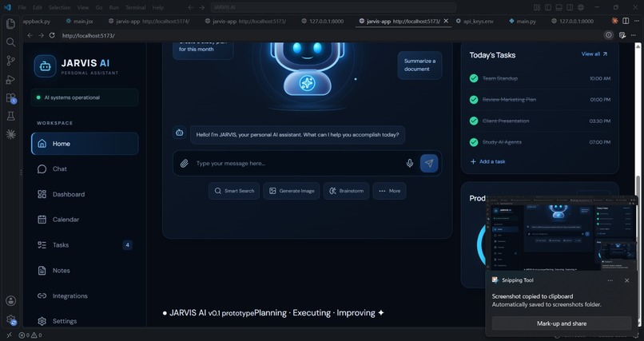Image resolution: width=644 pixels, height=341 pixels.
Task: Reload the localhost preview page
Action: tap(52, 36)
